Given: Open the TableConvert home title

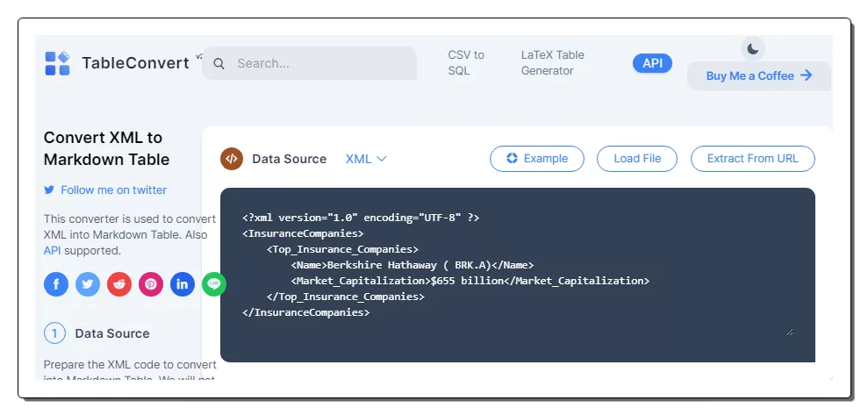Looking at the screenshot, I should coord(136,63).
